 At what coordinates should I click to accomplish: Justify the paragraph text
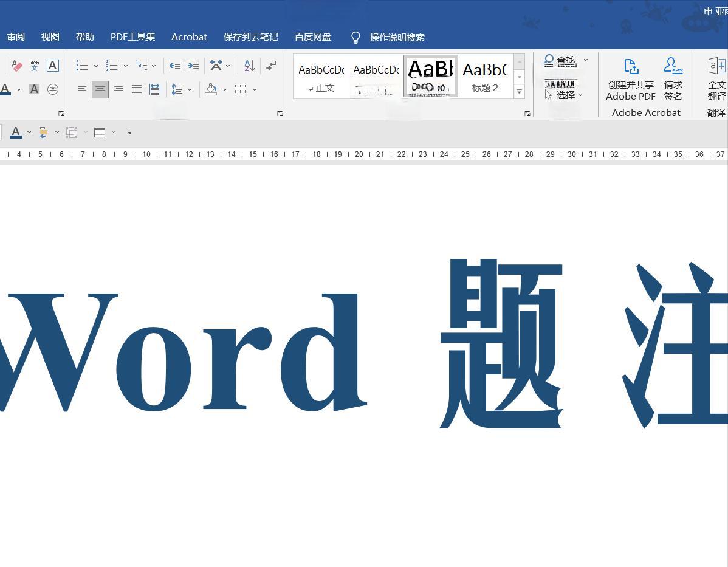[x=137, y=89]
